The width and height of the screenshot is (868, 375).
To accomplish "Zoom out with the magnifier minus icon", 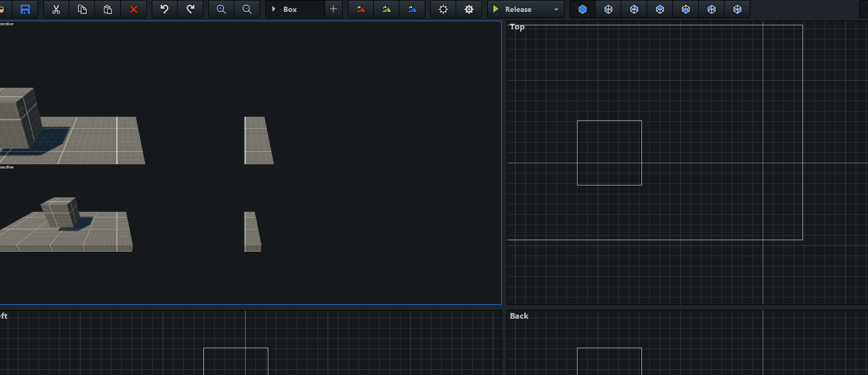I will click(x=247, y=9).
